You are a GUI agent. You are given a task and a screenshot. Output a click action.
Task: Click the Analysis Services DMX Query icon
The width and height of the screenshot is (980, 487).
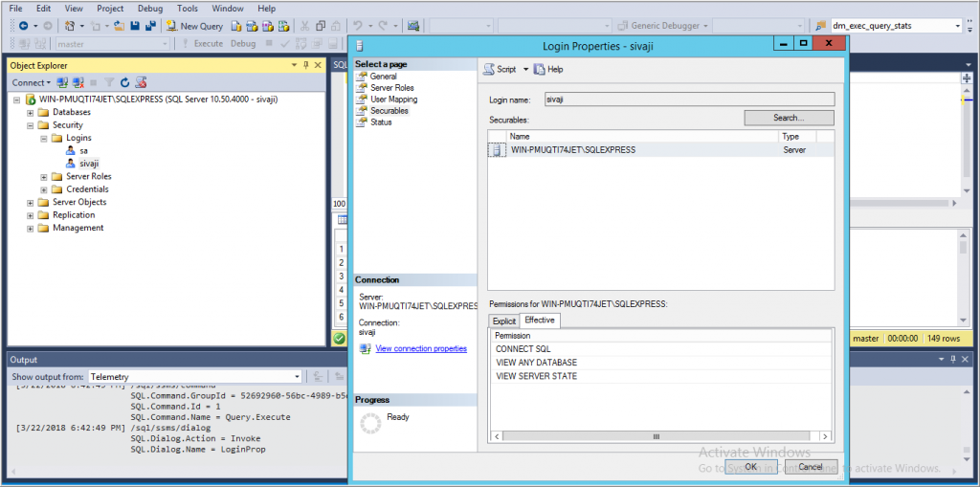point(268,26)
